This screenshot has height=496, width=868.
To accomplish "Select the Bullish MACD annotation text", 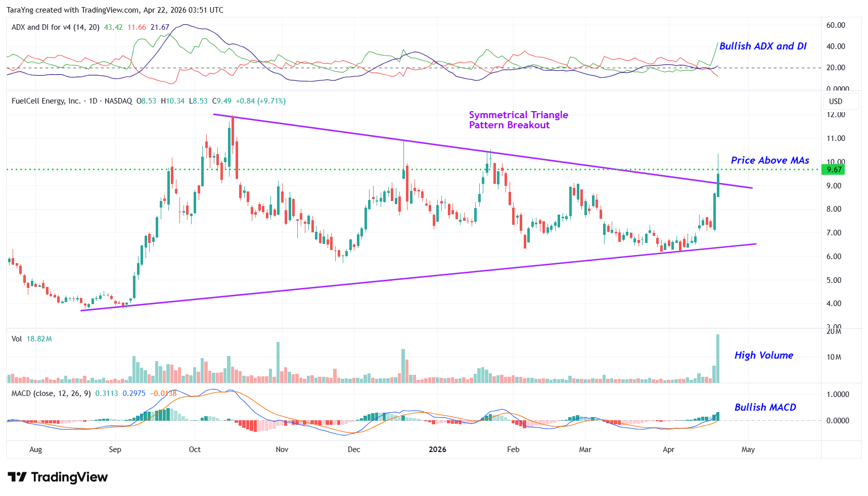I will click(x=765, y=408).
